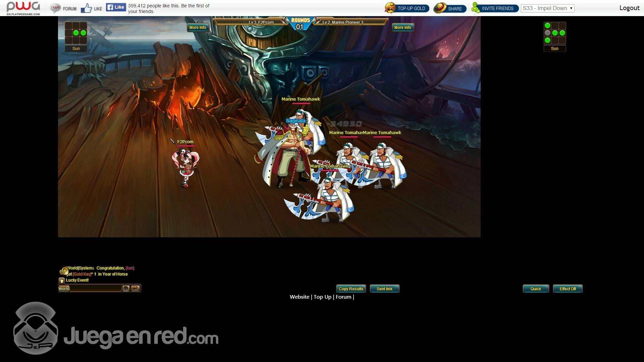Screen dimensions: 644x362
Task: Open the Website footer link
Action: pos(299,297)
